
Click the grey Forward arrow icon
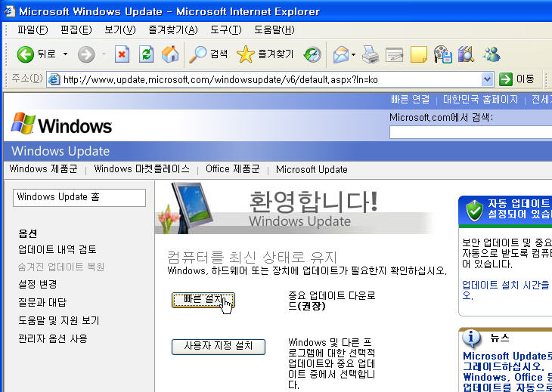[x=86, y=54]
